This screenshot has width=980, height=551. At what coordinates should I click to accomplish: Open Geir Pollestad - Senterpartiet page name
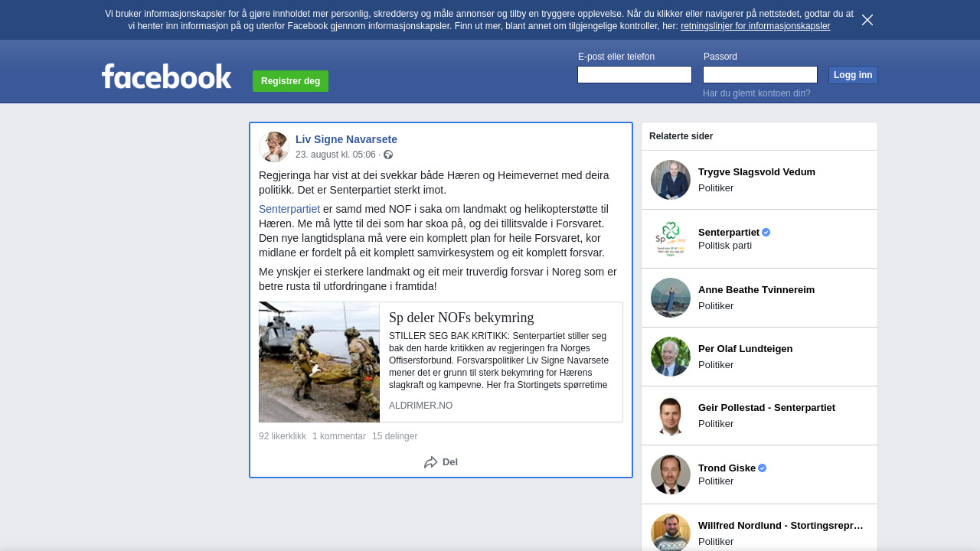(x=766, y=408)
